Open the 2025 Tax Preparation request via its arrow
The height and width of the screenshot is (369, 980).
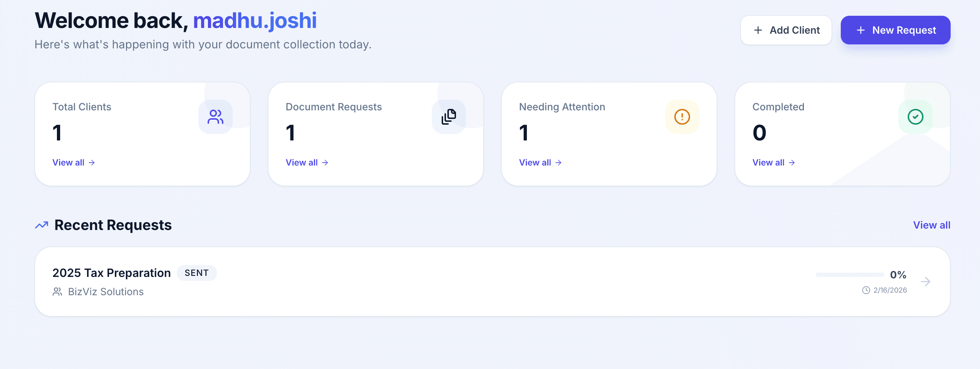(927, 282)
